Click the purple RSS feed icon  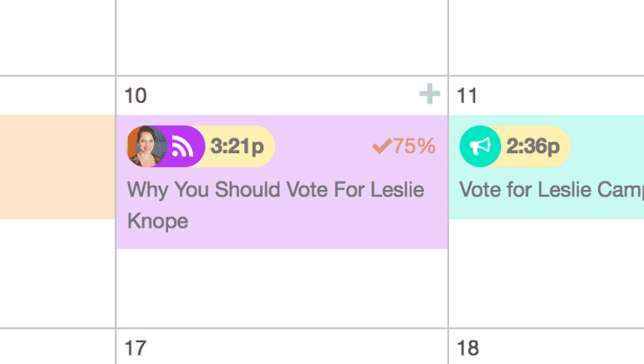(183, 146)
